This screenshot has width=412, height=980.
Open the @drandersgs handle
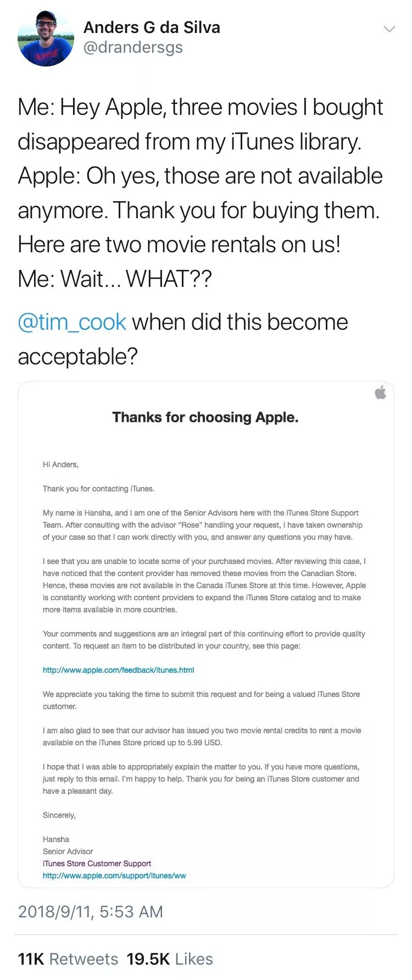point(133,48)
